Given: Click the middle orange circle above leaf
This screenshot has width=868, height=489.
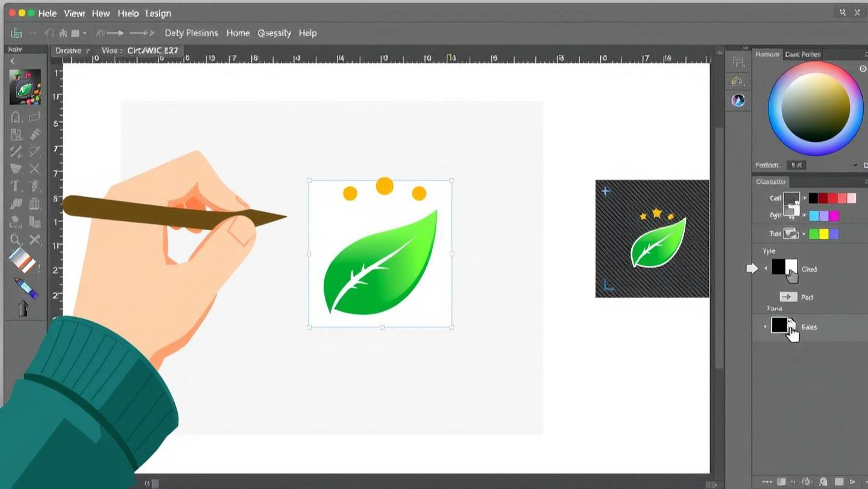Looking at the screenshot, I should coord(385,186).
